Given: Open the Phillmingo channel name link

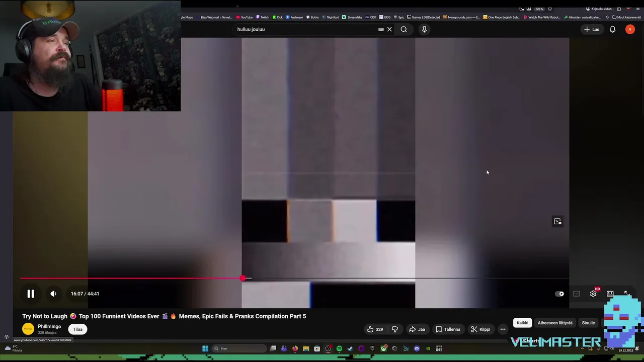Looking at the screenshot, I should (49, 326).
